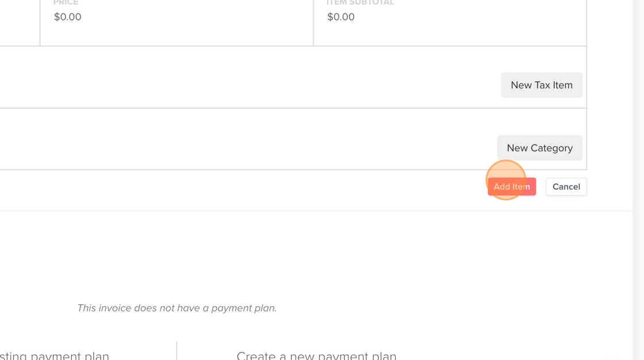Select the Price $0.00 field
This screenshot has width=644, height=360.
pos(68,17)
